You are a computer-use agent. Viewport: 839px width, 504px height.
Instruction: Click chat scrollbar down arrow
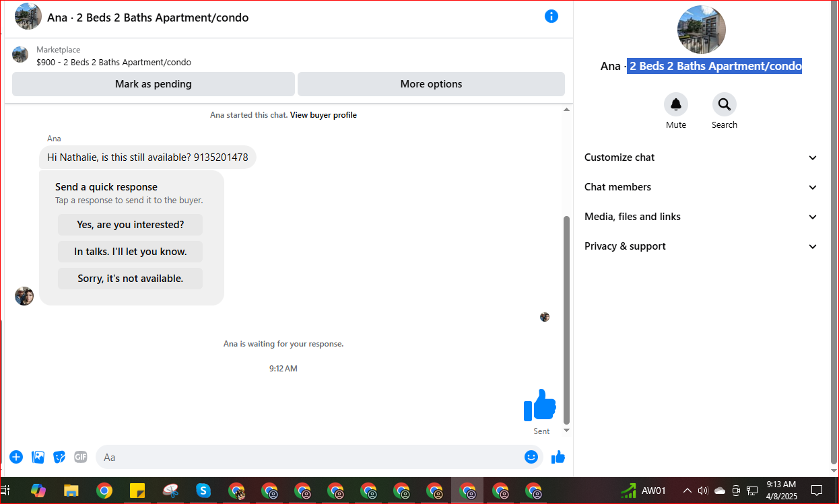click(x=566, y=431)
